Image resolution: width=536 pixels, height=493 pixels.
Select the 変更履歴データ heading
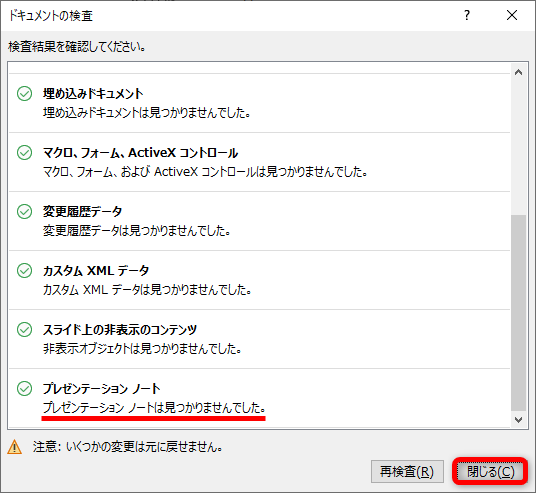click(82, 212)
